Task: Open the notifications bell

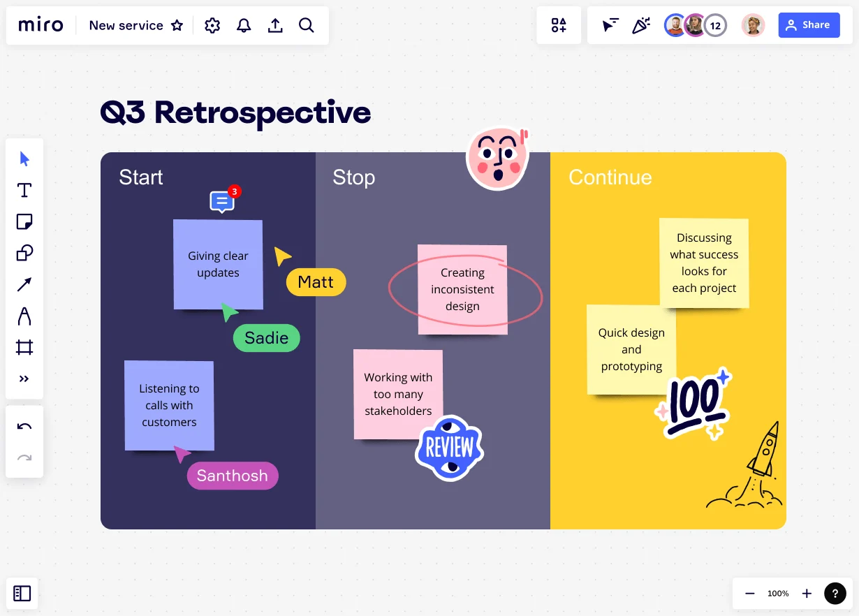Action: click(244, 25)
